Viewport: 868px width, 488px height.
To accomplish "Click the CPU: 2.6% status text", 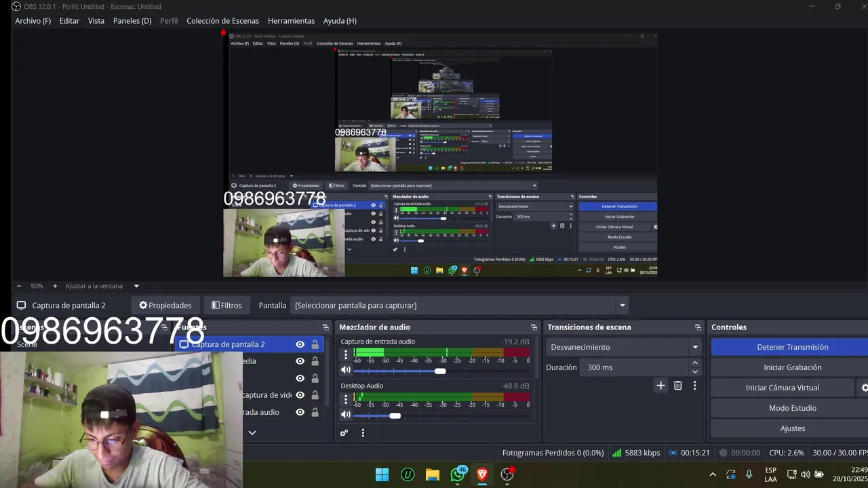I will pyautogui.click(x=787, y=453).
